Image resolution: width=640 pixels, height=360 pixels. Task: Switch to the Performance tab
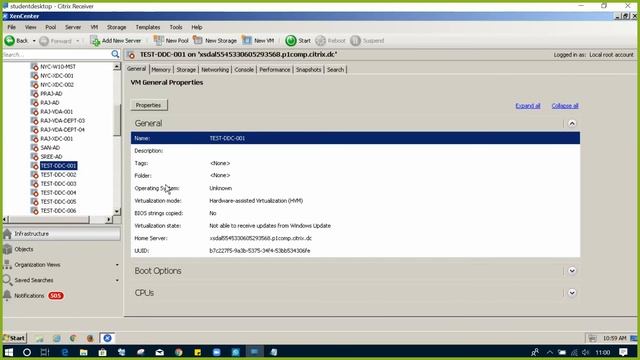[275, 70]
